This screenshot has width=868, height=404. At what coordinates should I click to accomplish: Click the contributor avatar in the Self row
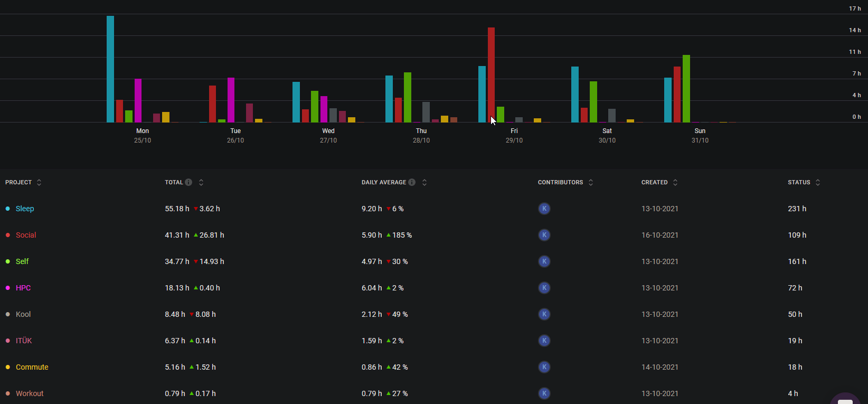point(544,261)
